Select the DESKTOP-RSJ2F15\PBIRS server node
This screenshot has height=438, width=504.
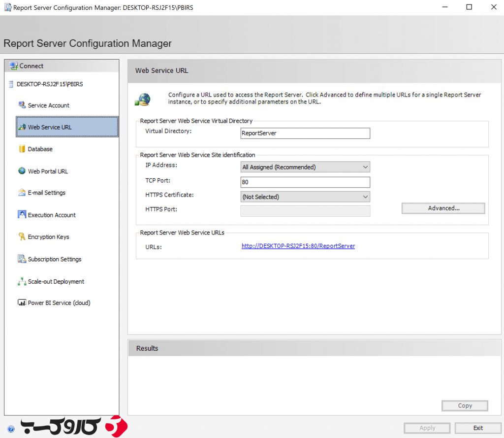click(49, 84)
